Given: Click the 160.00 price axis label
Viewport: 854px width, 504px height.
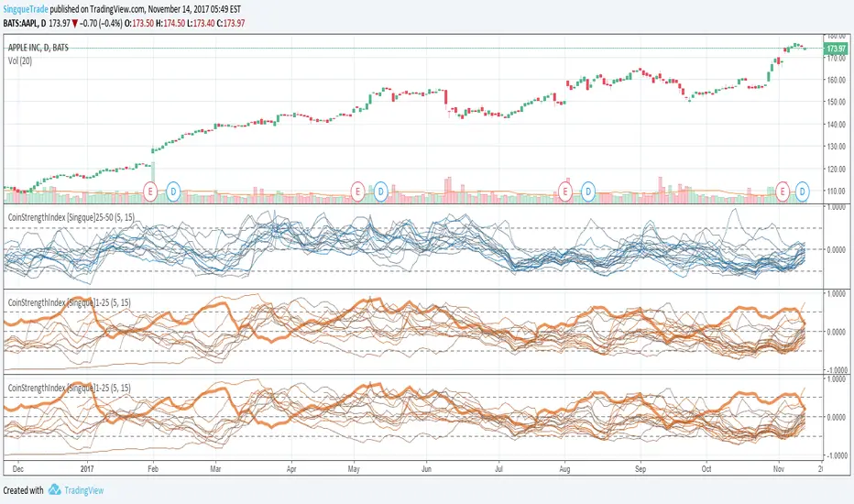Looking at the screenshot, I should (x=836, y=80).
